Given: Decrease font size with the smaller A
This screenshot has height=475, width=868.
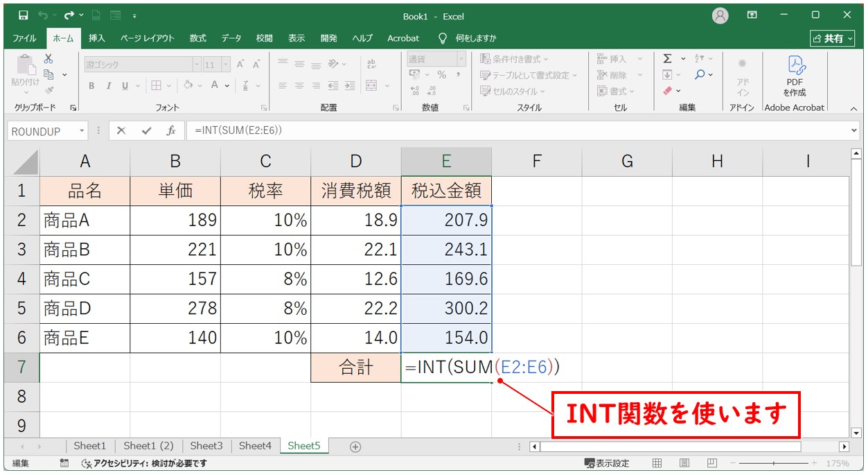Looking at the screenshot, I should (x=256, y=64).
